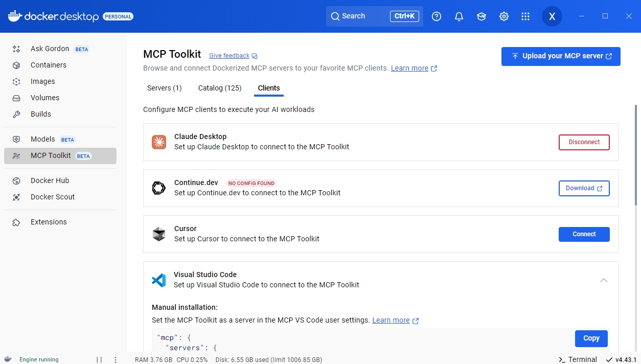Click the MCP Toolkit page heading
641x364 pixels.
[x=172, y=54]
